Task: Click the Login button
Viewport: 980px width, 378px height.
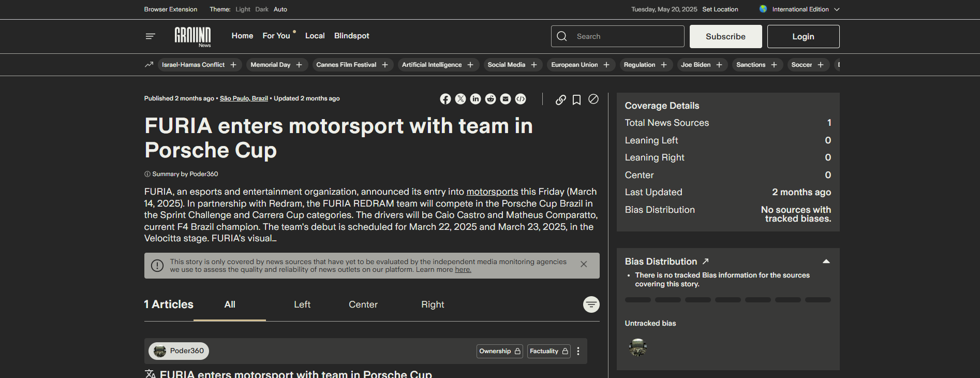Action: [804, 36]
